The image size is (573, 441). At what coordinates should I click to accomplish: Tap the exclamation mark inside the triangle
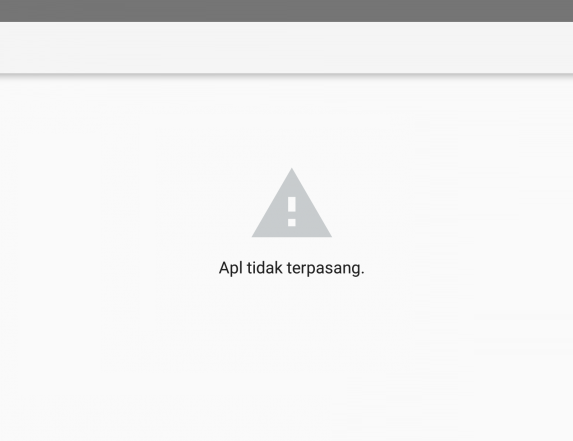(292, 212)
